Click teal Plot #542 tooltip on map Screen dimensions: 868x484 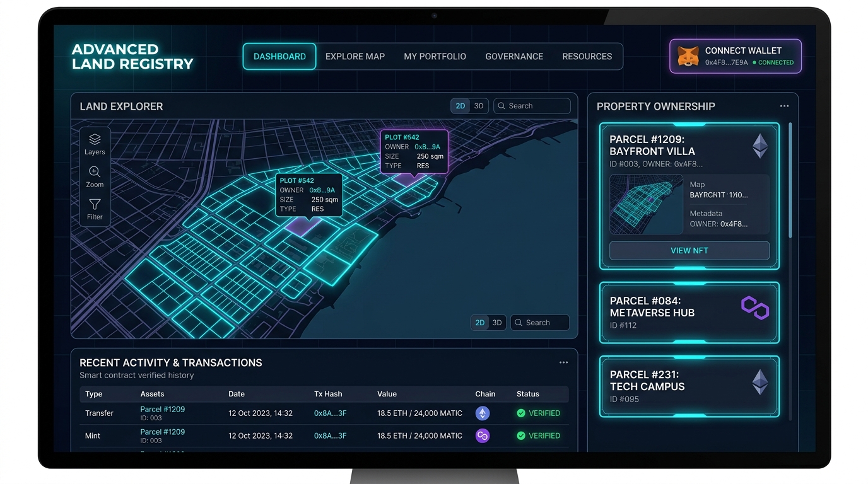pos(309,195)
